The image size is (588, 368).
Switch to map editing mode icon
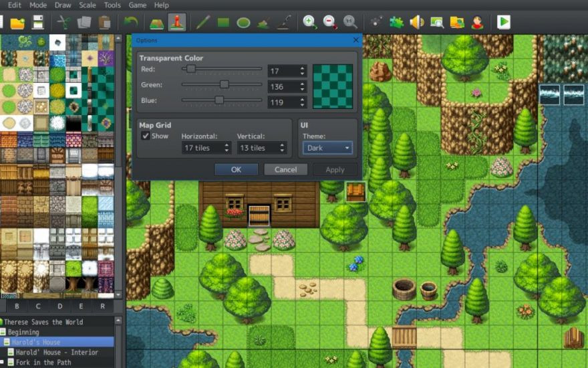pyautogui.click(x=157, y=23)
